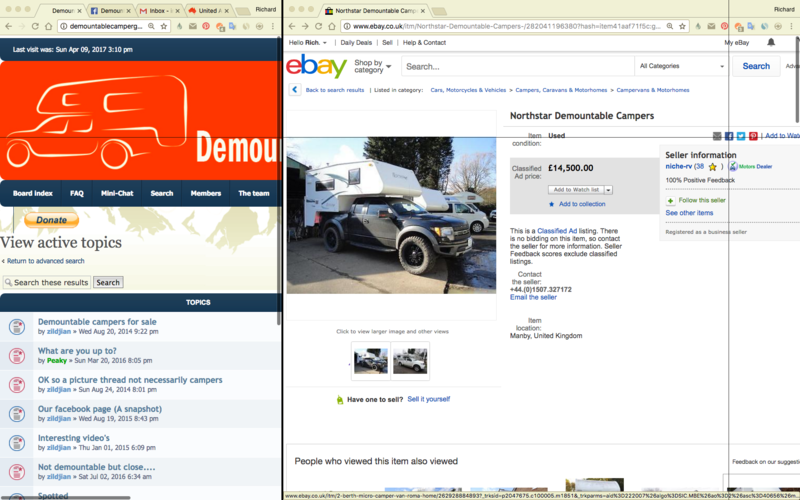
Task: Open left browser's three-dot menu
Action: click(273, 26)
